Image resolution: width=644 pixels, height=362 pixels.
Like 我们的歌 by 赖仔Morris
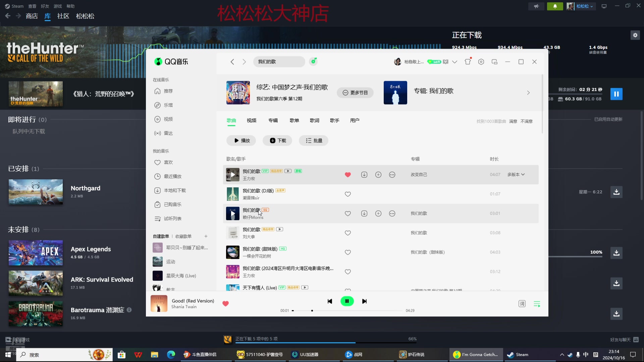coord(348,214)
